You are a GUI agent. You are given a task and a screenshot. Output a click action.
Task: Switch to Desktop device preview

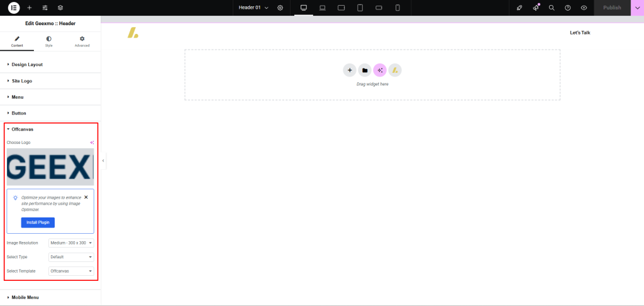[x=304, y=8]
